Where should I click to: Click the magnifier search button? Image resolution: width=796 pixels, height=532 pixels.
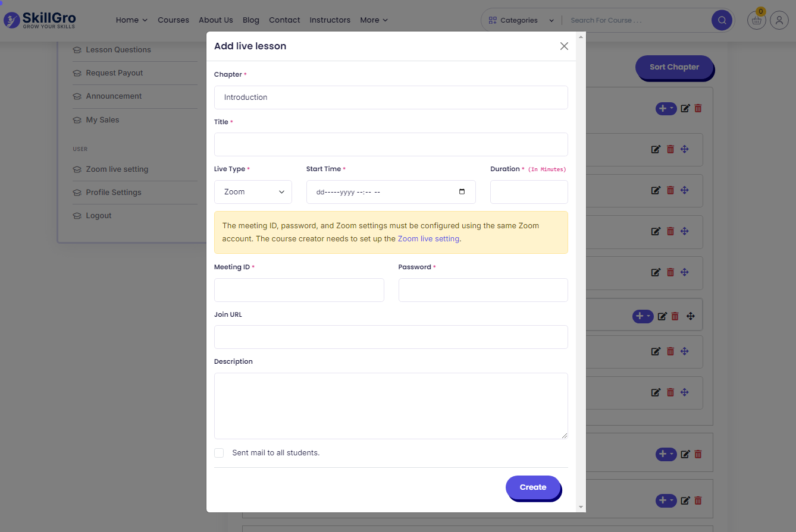722,20
